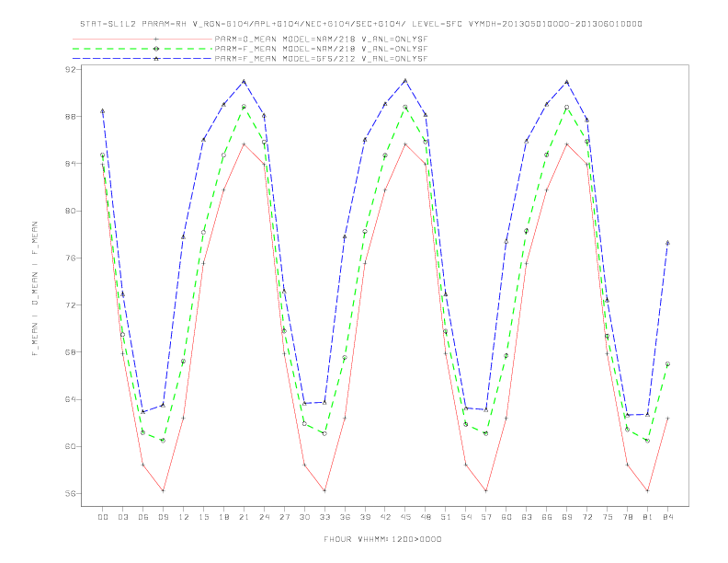
Task: Click the y-axis tick label 92
Action: point(73,69)
